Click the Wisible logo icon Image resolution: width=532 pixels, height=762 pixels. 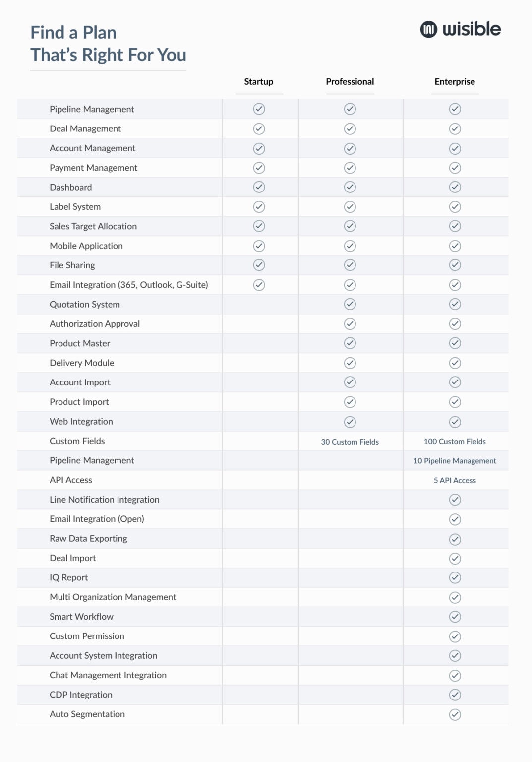429,30
